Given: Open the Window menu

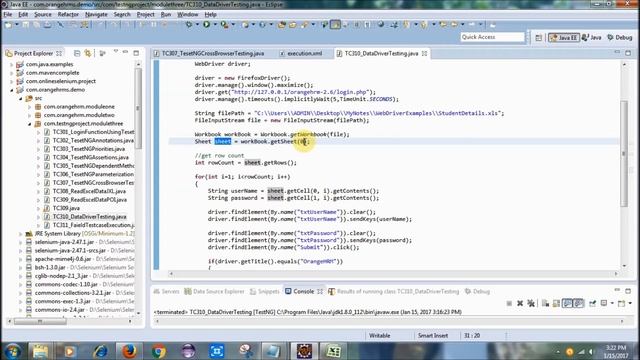Looking at the screenshot, I should click(188, 14).
